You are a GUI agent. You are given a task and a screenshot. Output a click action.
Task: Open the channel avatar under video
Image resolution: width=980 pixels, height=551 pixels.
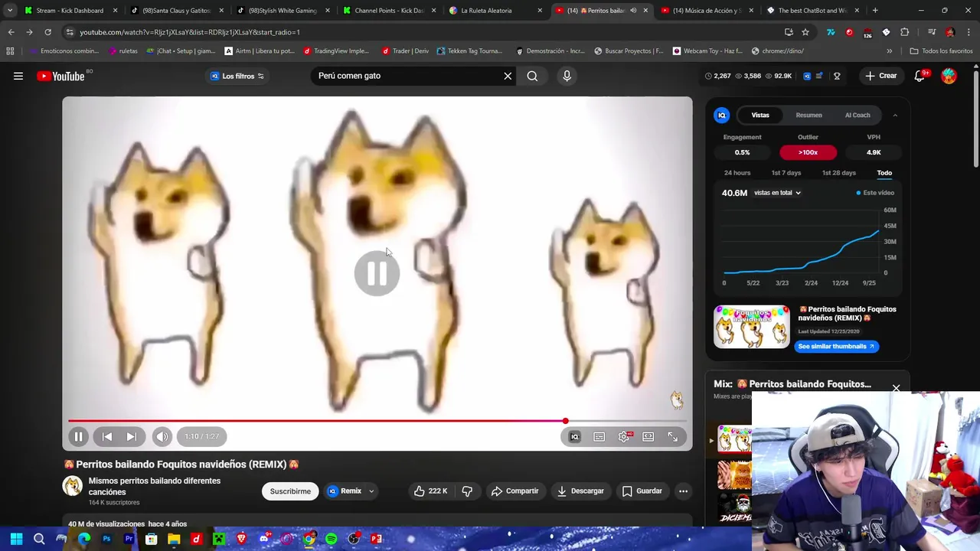pos(72,485)
